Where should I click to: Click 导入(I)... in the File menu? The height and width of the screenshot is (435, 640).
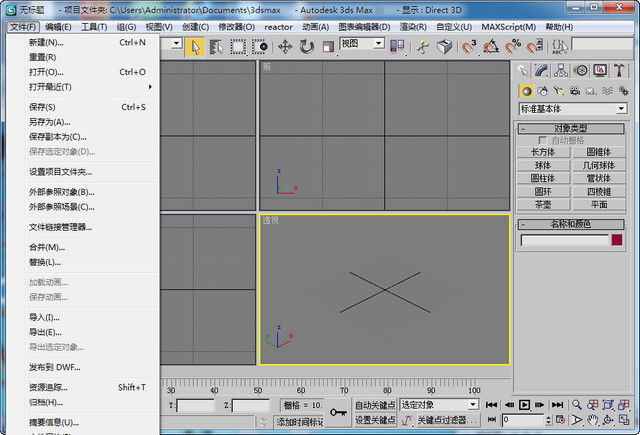[x=44, y=317]
